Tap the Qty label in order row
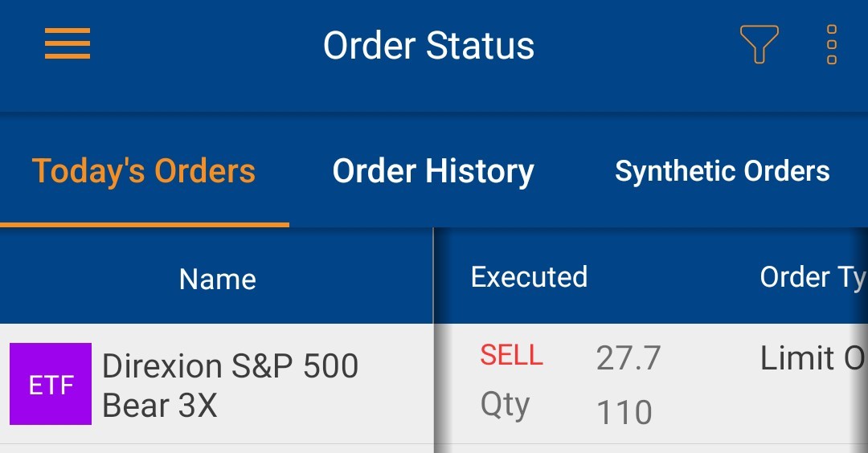Image resolution: width=868 pixels, height=453 pixels. click(x=505, y=406)
